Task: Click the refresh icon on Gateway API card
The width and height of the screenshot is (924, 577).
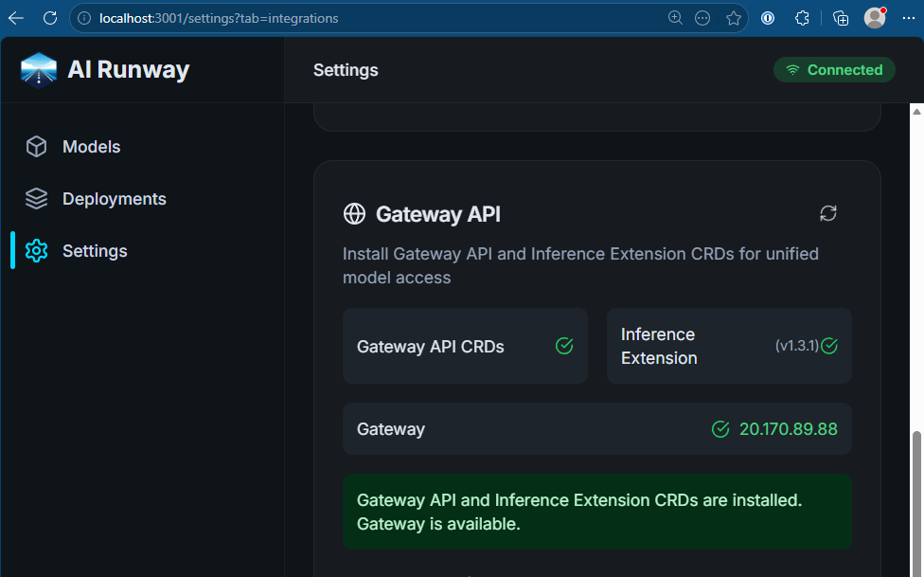Action: pos(827,213)
